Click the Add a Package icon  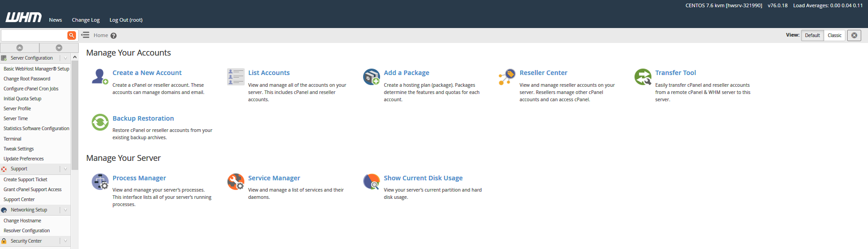click(x=371, y=76)
